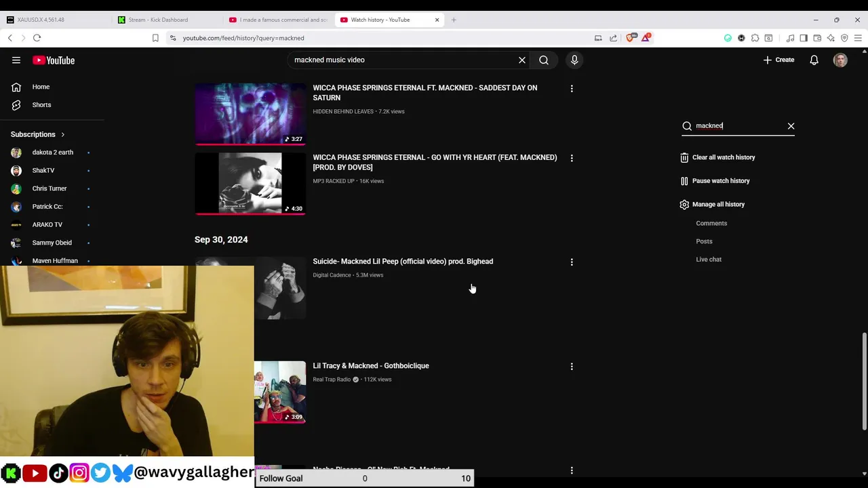Click the history search magnifier icon
This screenshot has height=488, width=868.
(687, 126)
